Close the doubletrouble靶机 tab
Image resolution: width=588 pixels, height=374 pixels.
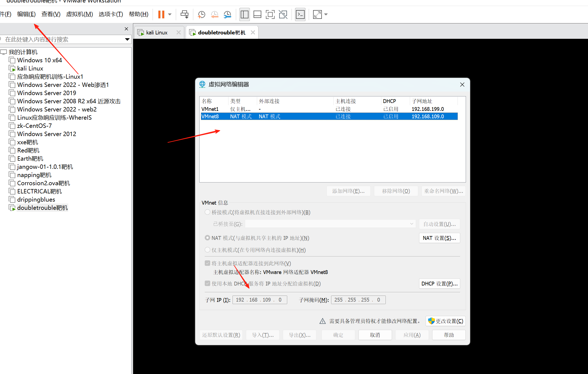tap(253, 33)
